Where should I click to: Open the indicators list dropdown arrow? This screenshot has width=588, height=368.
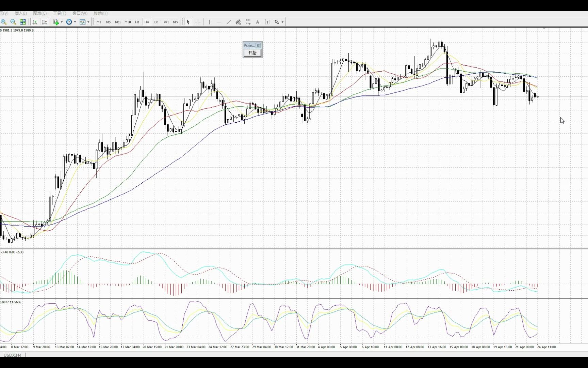62,22
